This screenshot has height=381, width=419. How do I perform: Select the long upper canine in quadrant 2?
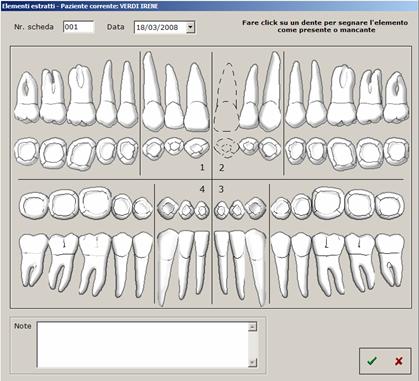coord(271,91)
